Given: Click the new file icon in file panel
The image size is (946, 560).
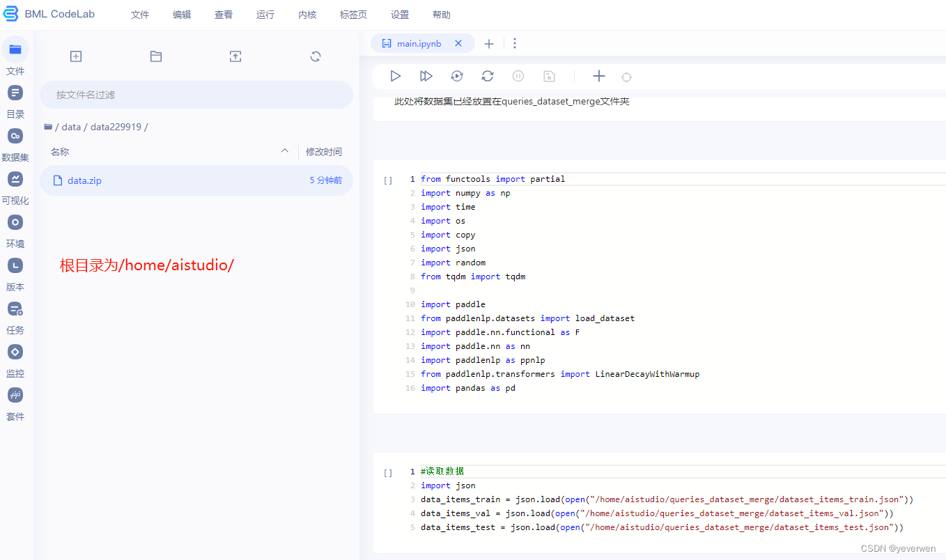Looking at the screenshot, I should tap(76, 56).
